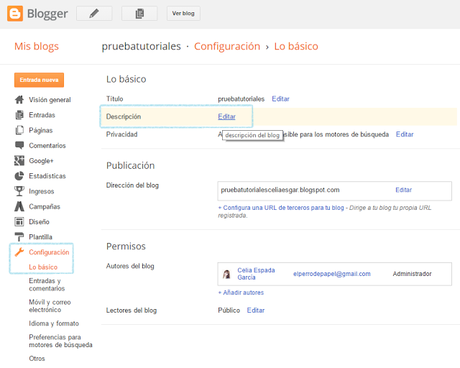Click the Público readers value

[229, 310]
